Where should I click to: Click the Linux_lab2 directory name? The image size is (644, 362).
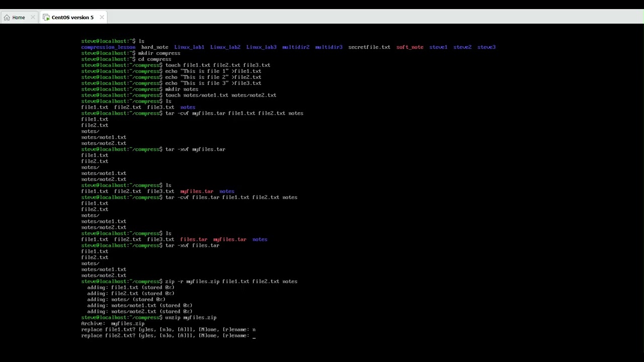(225, 47)
